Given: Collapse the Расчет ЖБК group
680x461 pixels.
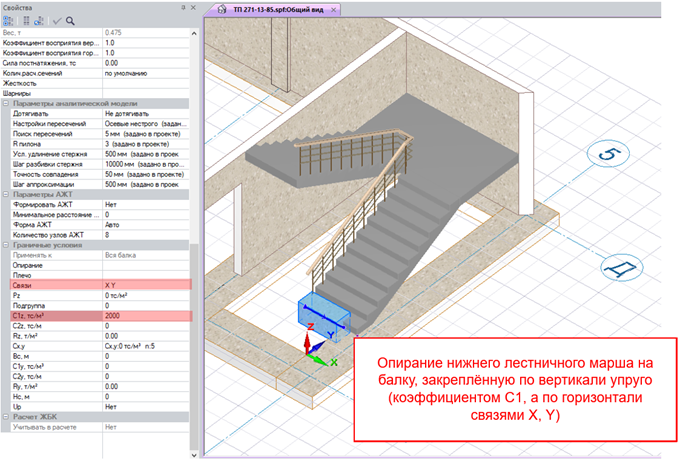Looking at the screenshot, I should (6, 417).
